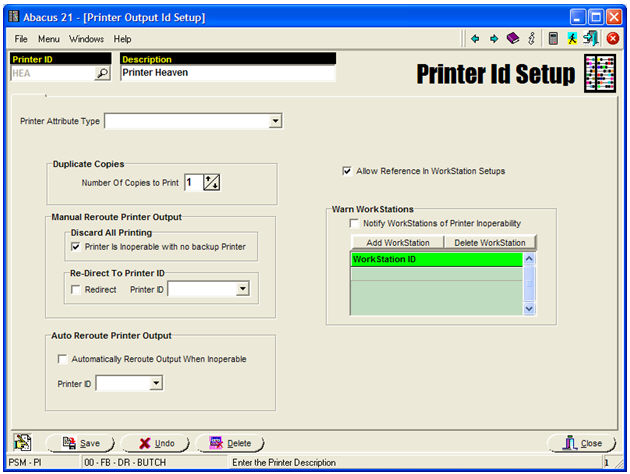The height and width of the screenshot is (474, 630).
Task: Click the Number Of Copies spinner control
Action: [x=211, y=182]
